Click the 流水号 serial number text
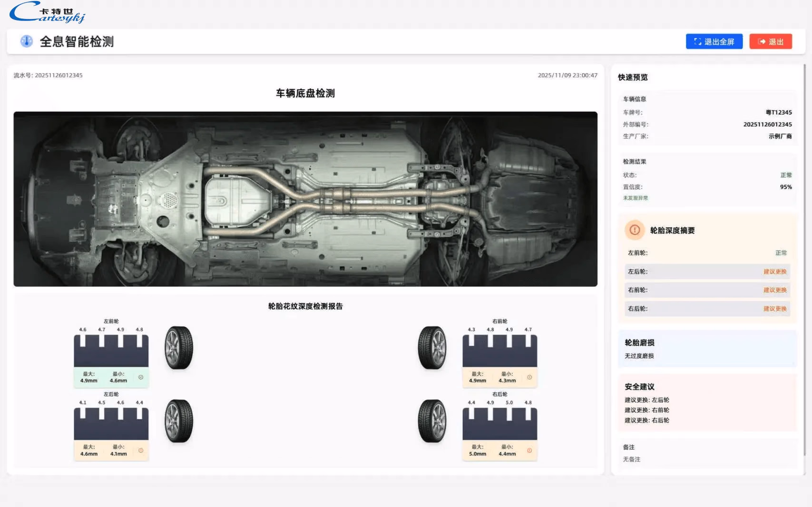 48,75
